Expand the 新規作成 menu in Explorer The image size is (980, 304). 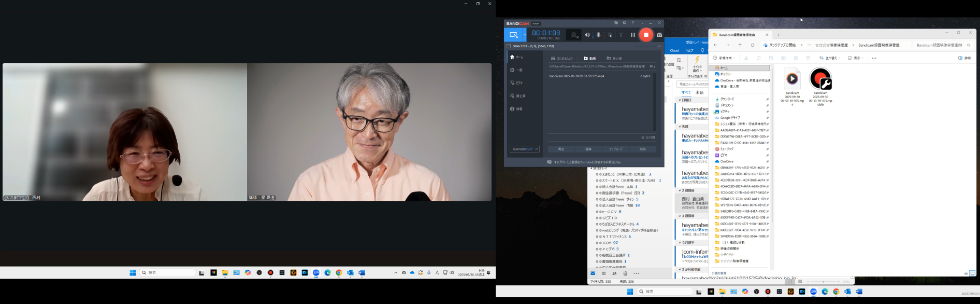(x=724, y=58)
